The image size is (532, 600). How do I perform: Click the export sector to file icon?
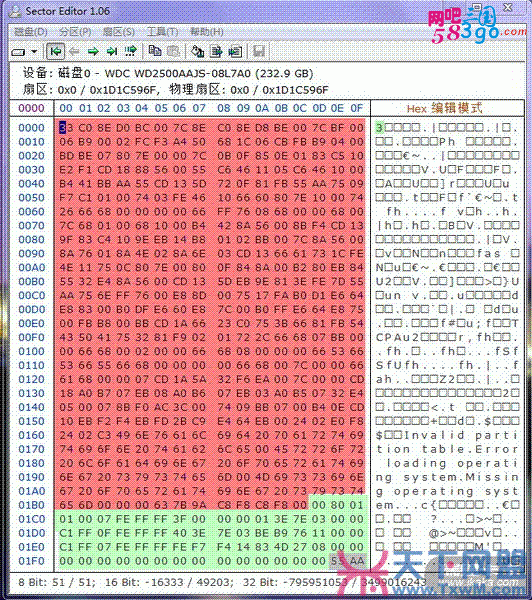pyautogui.click(x=216, y=51)
